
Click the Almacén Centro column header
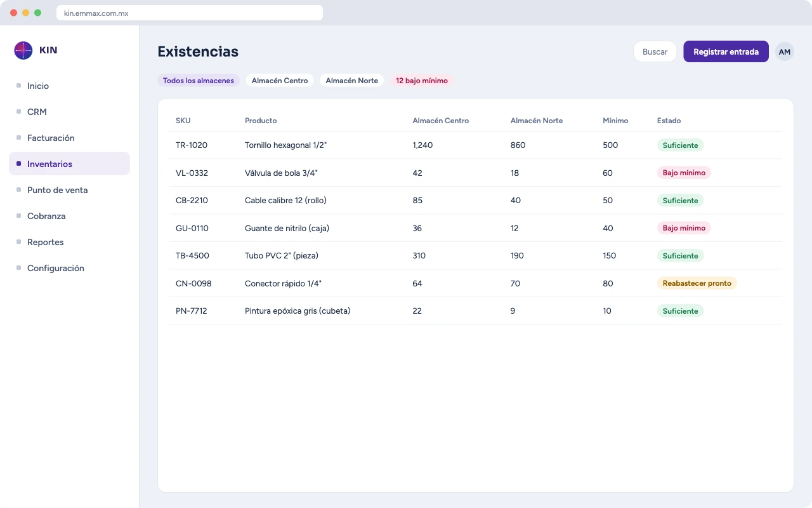[x=441, y=121]
